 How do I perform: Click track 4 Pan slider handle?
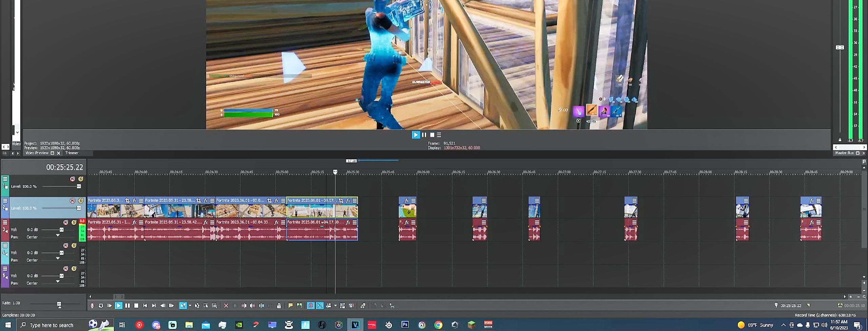pos(58,258)
